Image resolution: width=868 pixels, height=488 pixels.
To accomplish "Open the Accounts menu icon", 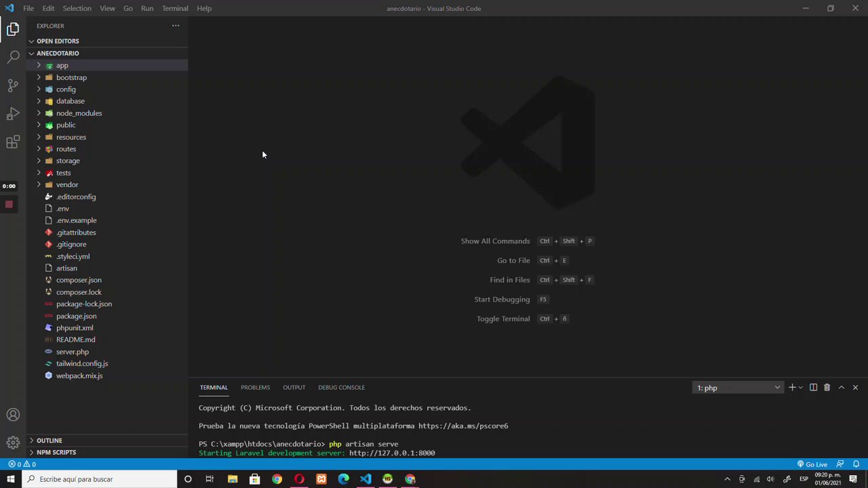I will click(x=13, y=415).
